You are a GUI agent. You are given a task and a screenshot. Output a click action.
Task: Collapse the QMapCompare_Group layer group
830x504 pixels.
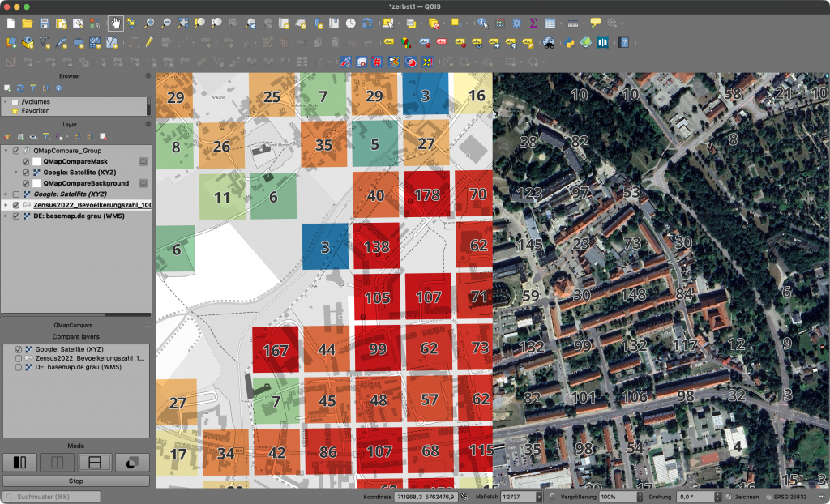tap(6, 151)
